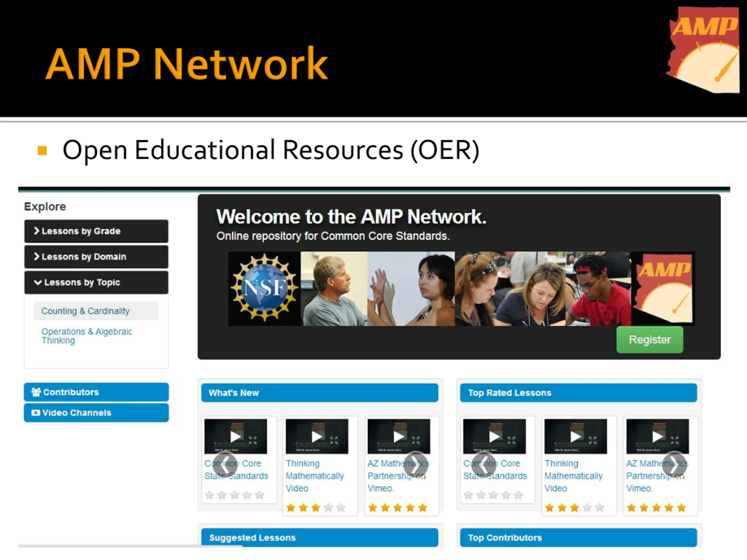Click the Welcome to the AMP Network heading
Image resolution: width=747 pixels, height=560 pixels.
point(351,217)
